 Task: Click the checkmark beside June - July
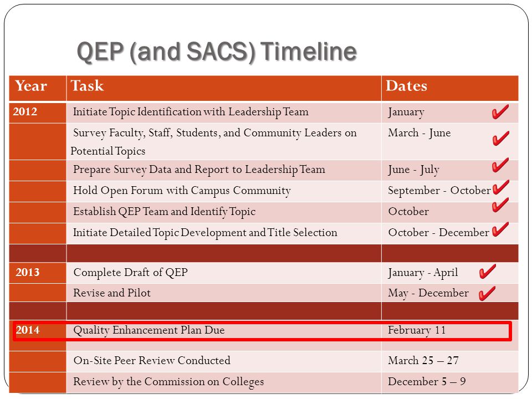(500, 165)
